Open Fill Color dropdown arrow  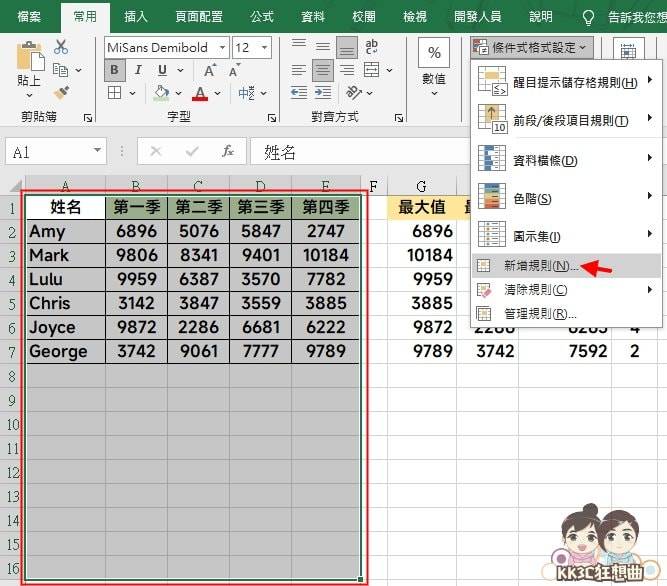(178, 93)
